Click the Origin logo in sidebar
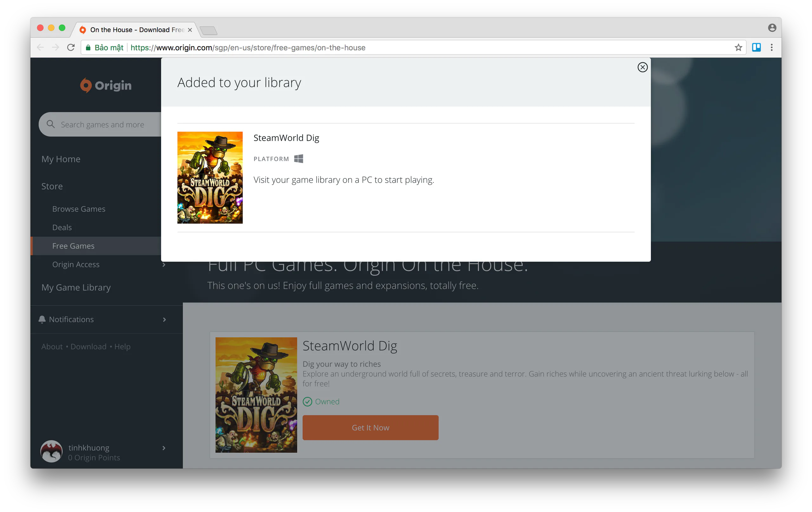 click(106, 85)
